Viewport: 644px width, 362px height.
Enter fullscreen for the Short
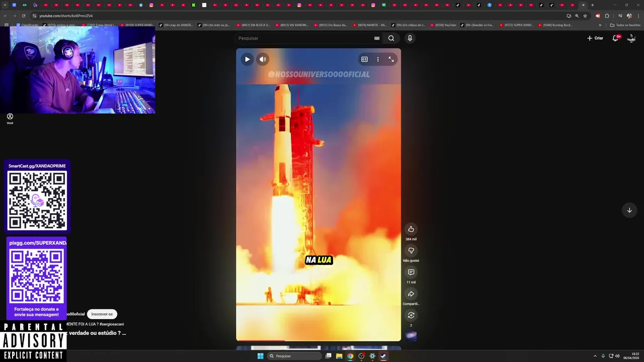391,59
